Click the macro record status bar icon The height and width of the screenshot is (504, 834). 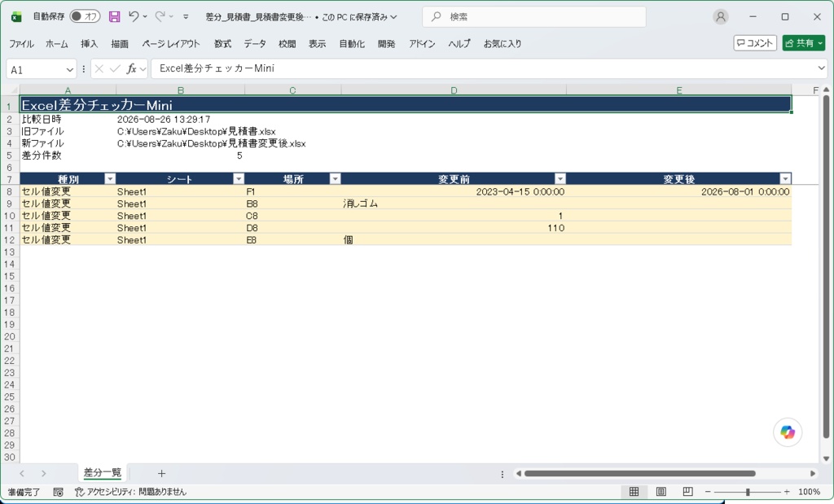coord(58,492)
